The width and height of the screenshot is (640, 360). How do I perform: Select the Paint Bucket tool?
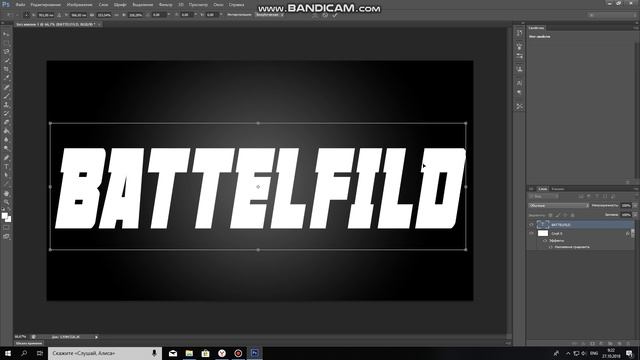[x=6, y=131]
